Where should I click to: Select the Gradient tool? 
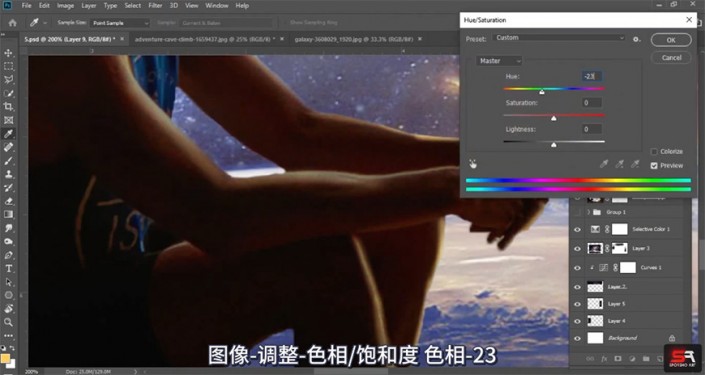pos(8,214)
